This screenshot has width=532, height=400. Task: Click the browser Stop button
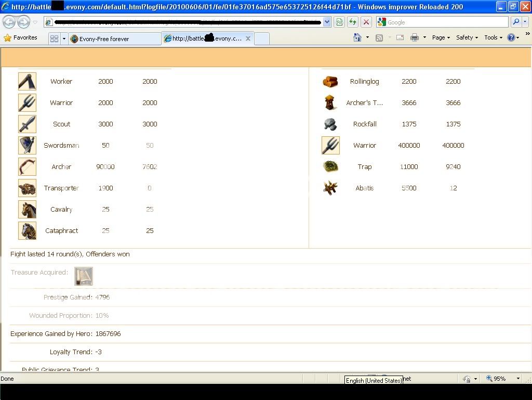pos(366,22)
